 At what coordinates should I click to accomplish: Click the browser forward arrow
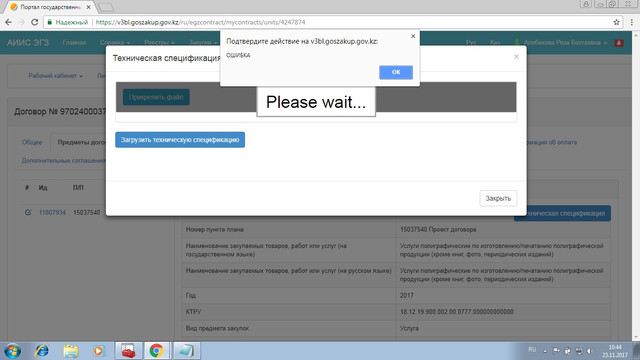[x=22, y=22]
